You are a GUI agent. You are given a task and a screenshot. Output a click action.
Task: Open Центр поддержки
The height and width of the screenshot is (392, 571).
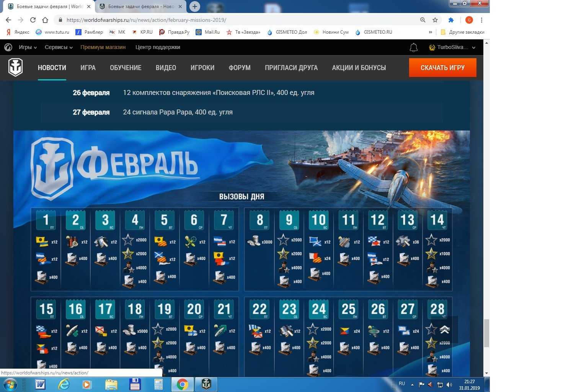(158, 47)
